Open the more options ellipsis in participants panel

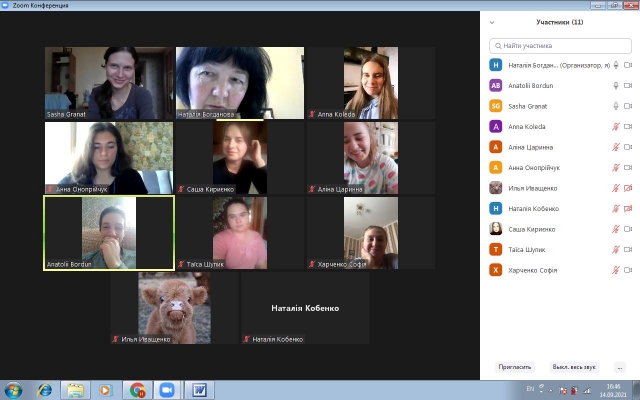pyautogui.click(x=620, y=367)
